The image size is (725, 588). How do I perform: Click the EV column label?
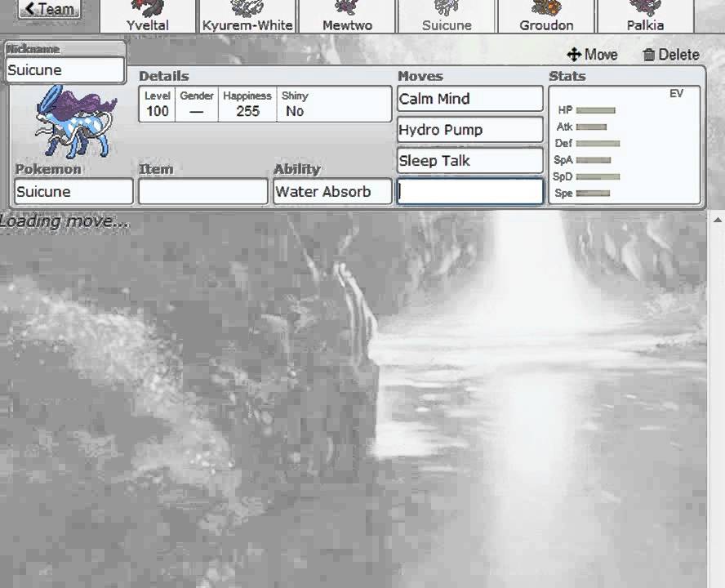(x=676, y=93)
